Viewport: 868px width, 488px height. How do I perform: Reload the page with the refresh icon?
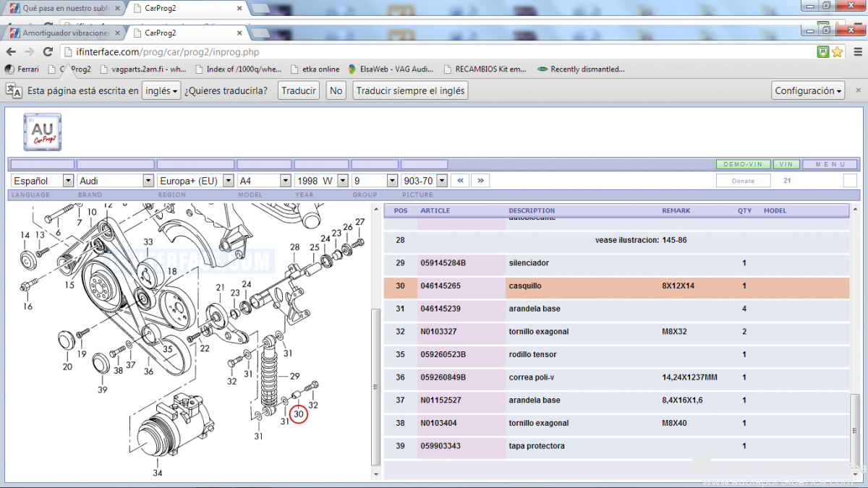pyautogui.click(x=48, y=52)
